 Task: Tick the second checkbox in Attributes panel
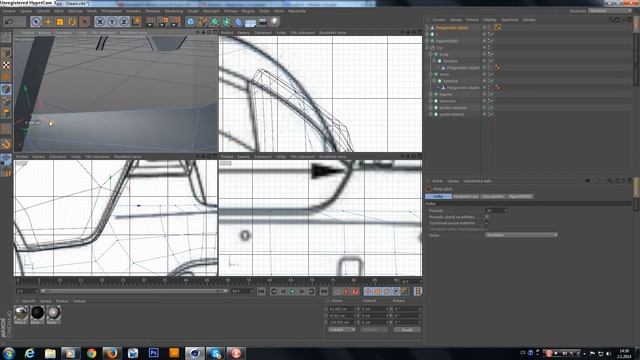(x=487, y=223)
